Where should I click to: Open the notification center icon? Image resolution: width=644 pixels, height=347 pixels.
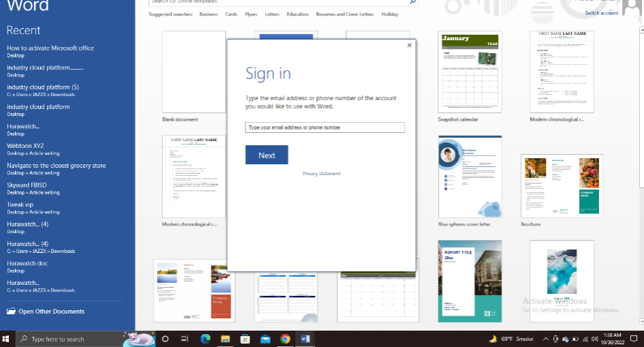click(634, 339)
